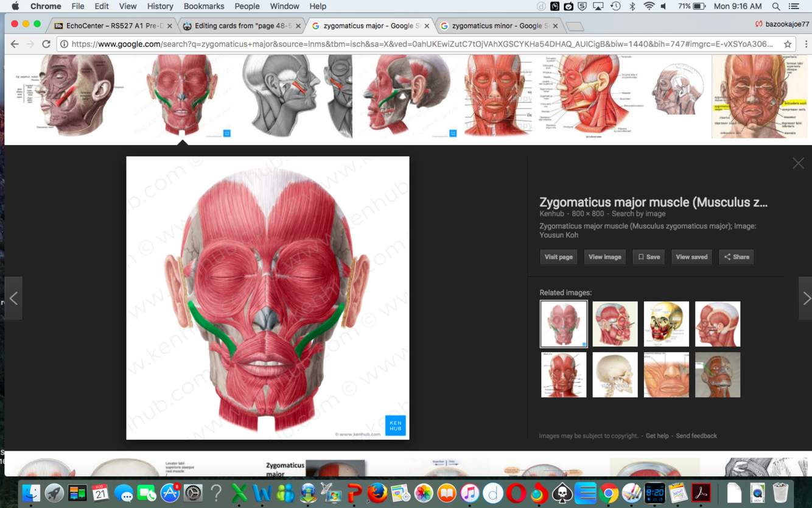
Task: Open the Bluetooth menu bar icon
Action: tap(632, 6)
